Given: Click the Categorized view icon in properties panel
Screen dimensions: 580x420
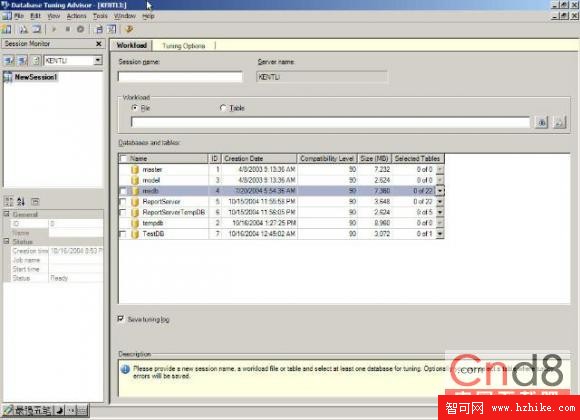Looking at the screenshot, I should [9, 202].
